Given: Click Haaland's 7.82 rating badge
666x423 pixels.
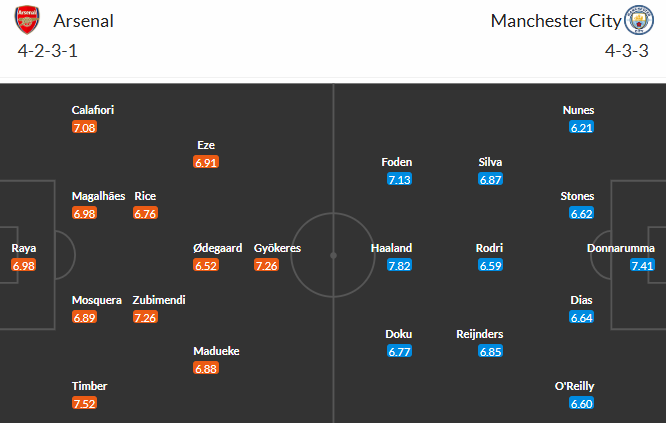Looking at the screenshot, I should coord(400,265).
